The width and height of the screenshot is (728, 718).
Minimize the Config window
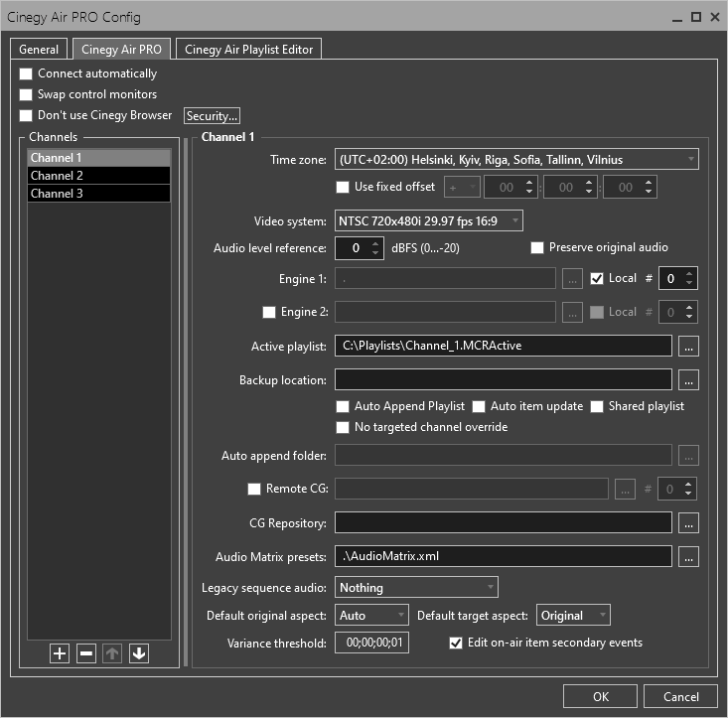tap(677, 19)
